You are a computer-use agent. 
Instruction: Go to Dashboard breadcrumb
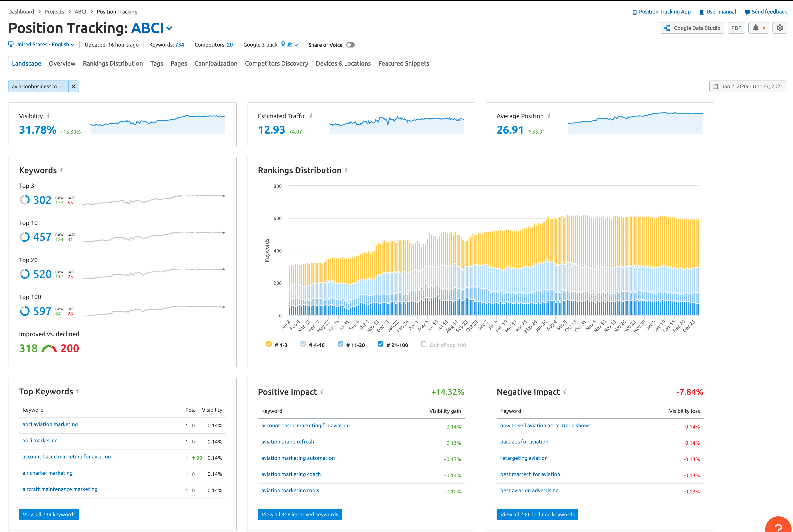[21, 12]
